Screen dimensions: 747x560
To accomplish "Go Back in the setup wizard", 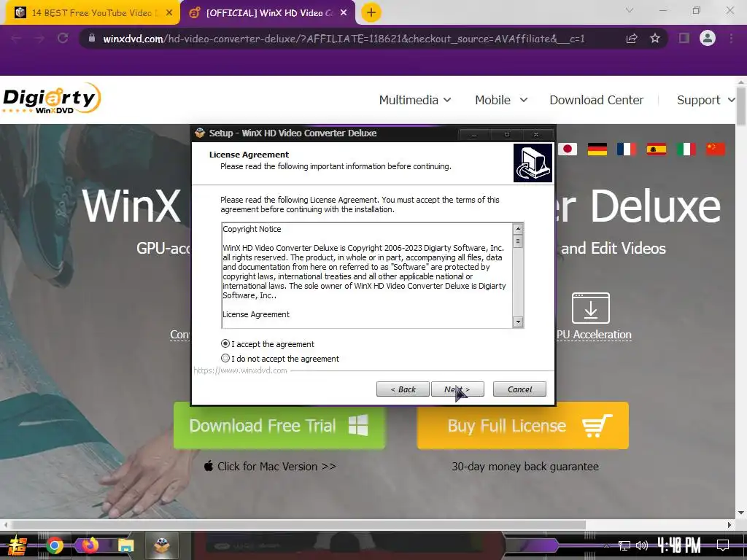I will (403, 389).
